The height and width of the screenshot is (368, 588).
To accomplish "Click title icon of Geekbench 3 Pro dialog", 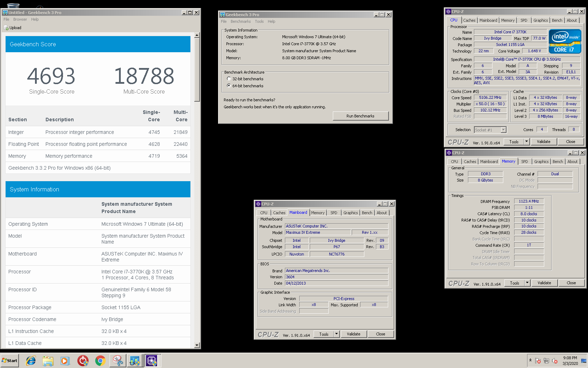I will (x=222, y=15).
